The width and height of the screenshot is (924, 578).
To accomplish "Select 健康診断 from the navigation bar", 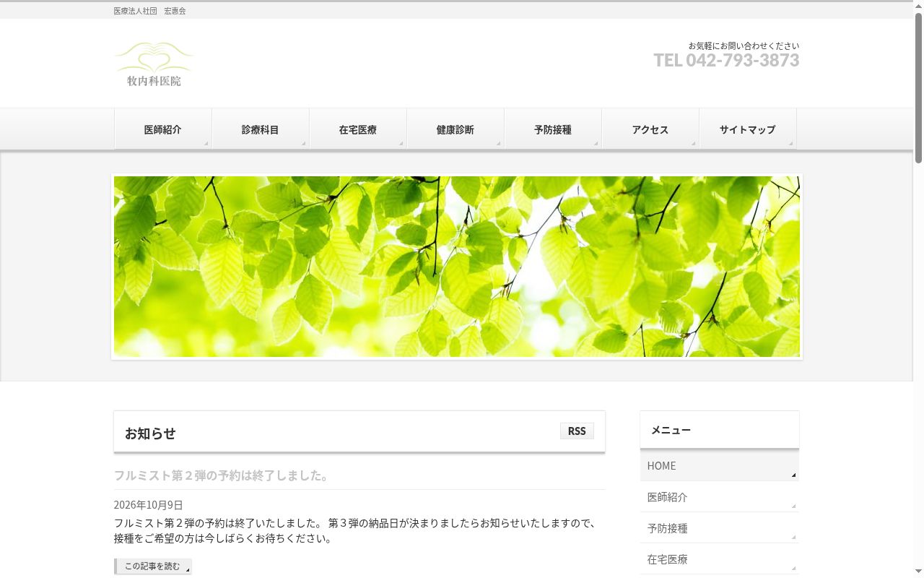I will point(455,129).
